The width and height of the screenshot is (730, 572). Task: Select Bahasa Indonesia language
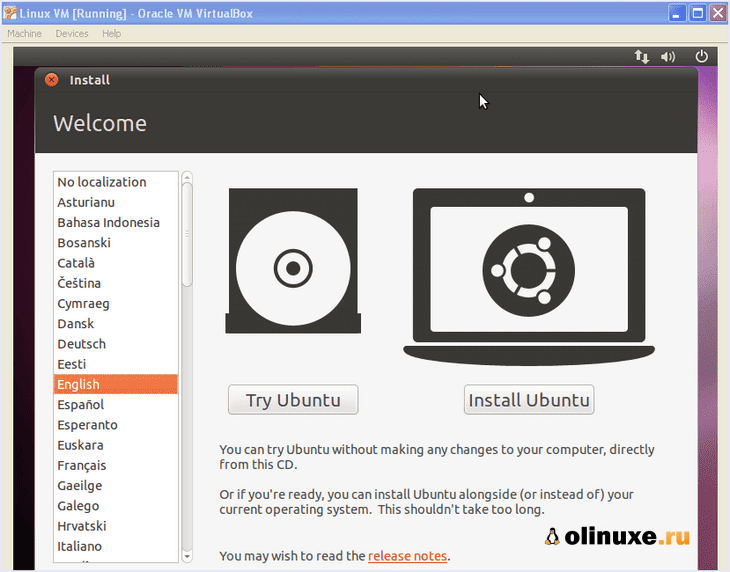115,222
